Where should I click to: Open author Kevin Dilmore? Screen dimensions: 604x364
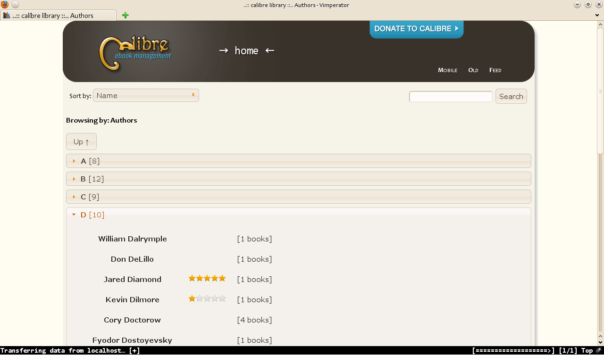click(133, 299)
